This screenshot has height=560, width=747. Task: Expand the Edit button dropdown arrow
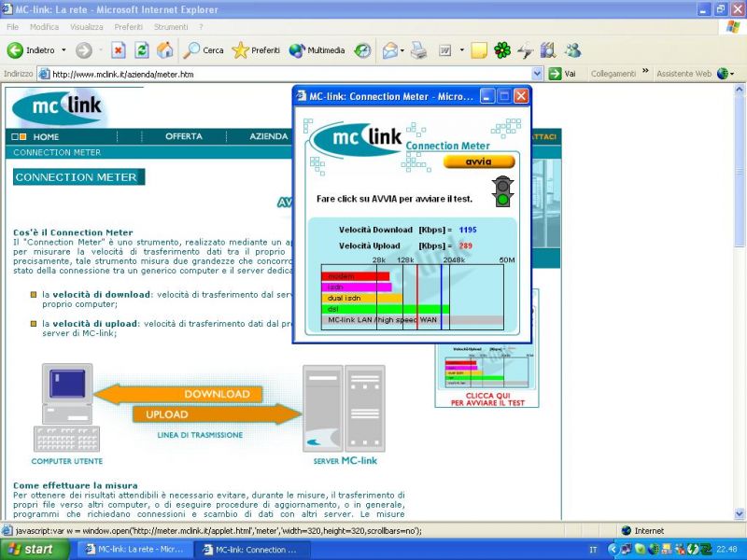coord(461,50)
